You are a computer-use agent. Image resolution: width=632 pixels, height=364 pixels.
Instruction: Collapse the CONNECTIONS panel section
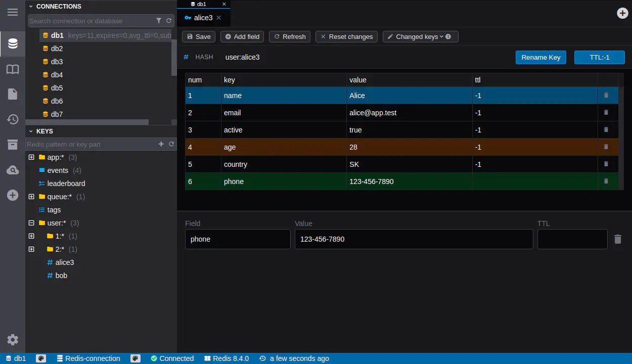pyautogui.click(x=31, y=7)
